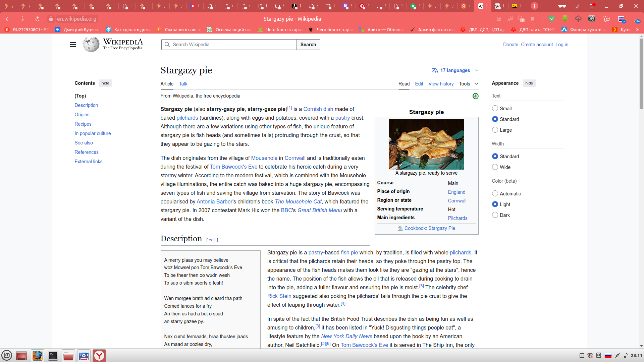The image size is (644, 362).
Task: Enable Dark color mode
Action: click(x=495, y=215)
